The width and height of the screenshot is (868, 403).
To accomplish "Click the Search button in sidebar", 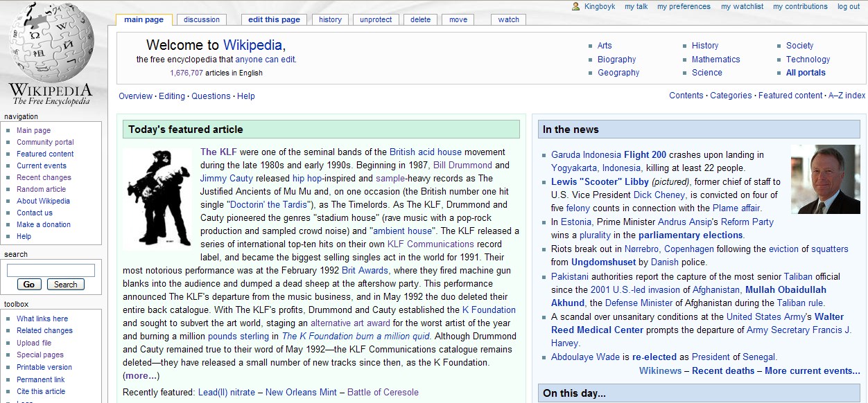I will coord(65,285).
